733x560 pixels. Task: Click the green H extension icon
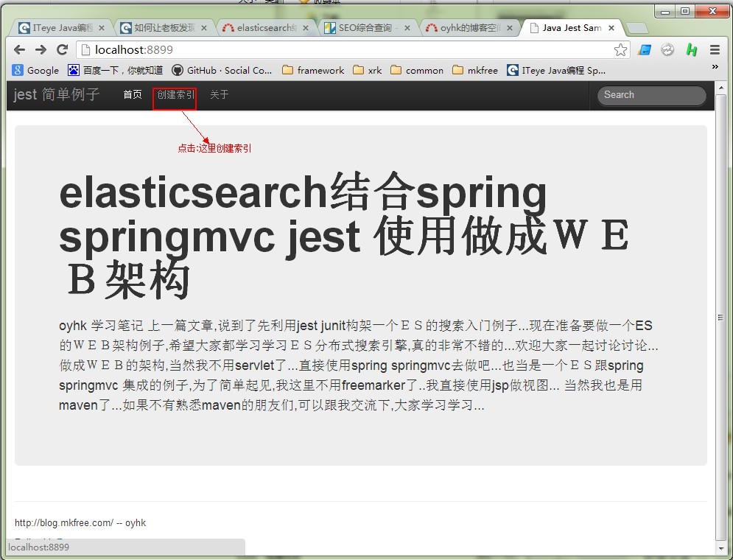coord(692,49)
